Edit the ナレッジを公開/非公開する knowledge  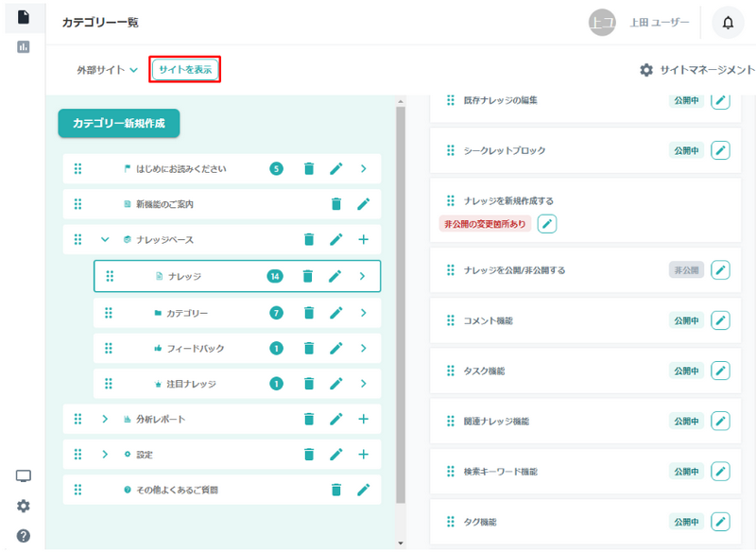(720, 270)
